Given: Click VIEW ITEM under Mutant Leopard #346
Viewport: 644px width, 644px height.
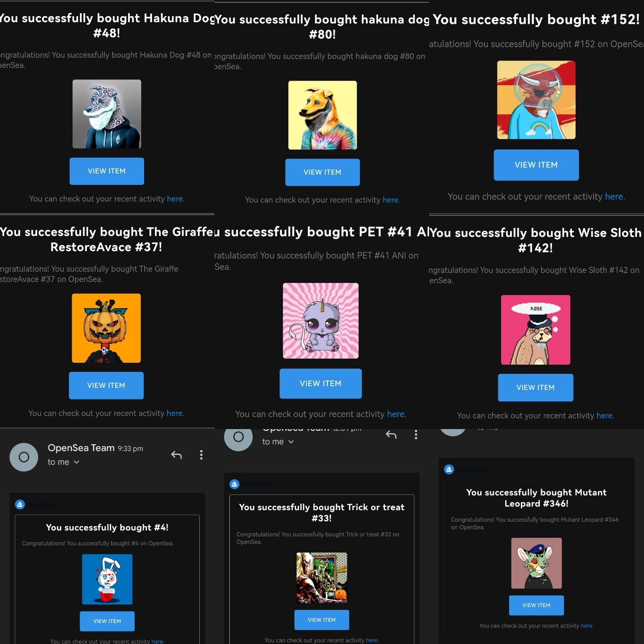Looking at the screenshot, I should 537,605.
